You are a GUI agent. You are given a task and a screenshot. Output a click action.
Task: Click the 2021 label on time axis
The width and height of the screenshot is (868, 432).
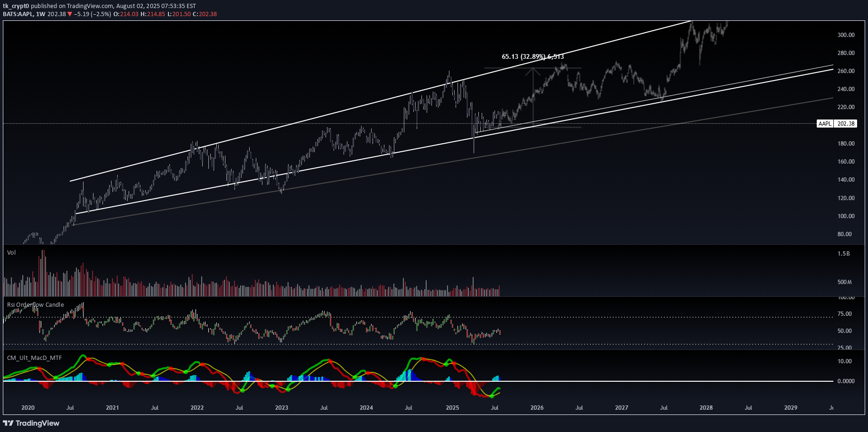pyautogui.click(x=112, y=408)
